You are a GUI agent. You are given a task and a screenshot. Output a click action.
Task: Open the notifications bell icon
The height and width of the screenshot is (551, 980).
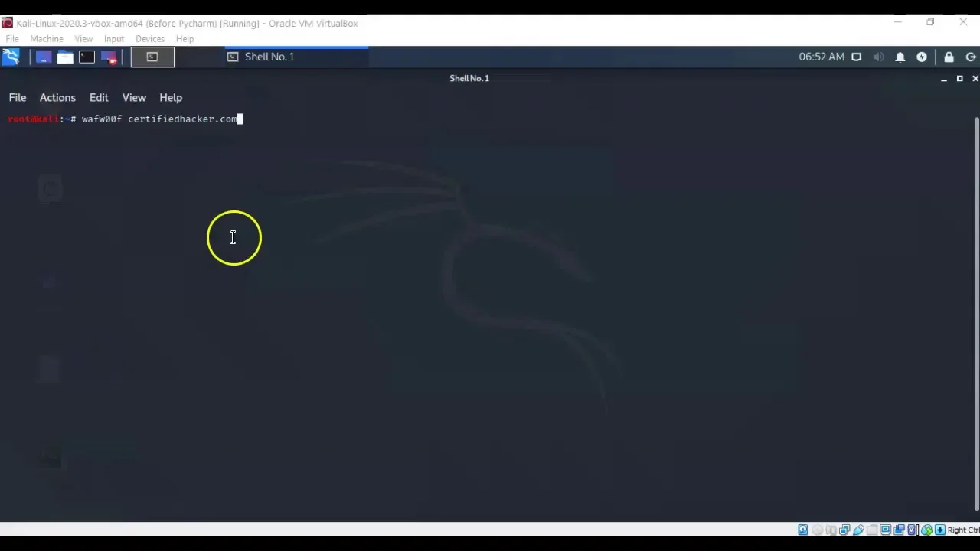(x=900, y=57)
